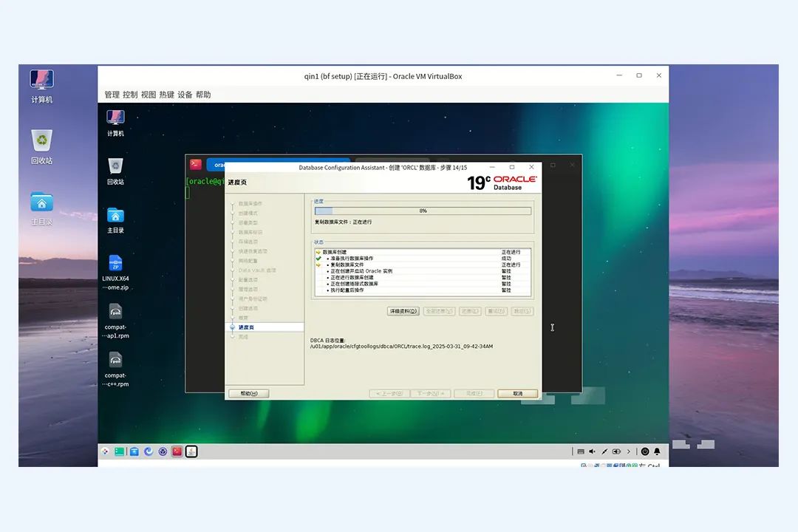Select 准备执行数据库操作 status row
Viewport: 798px width, 532px height.
pos(423,258)
